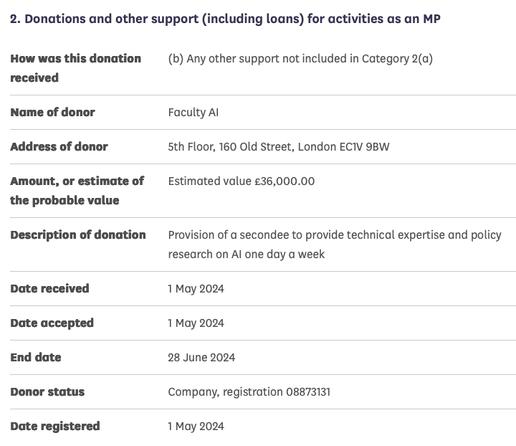Click the 'Donor status' row label
Screen dimensions: 516x446
click(x=47, y=392)
